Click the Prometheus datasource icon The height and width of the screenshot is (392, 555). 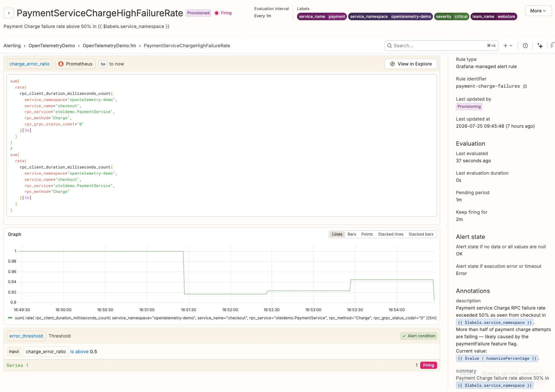[x=61, y=64]
